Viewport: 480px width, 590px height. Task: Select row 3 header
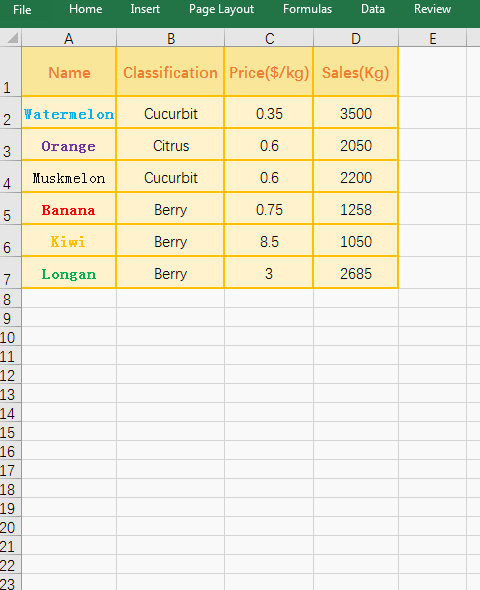(x=11, y=144)
